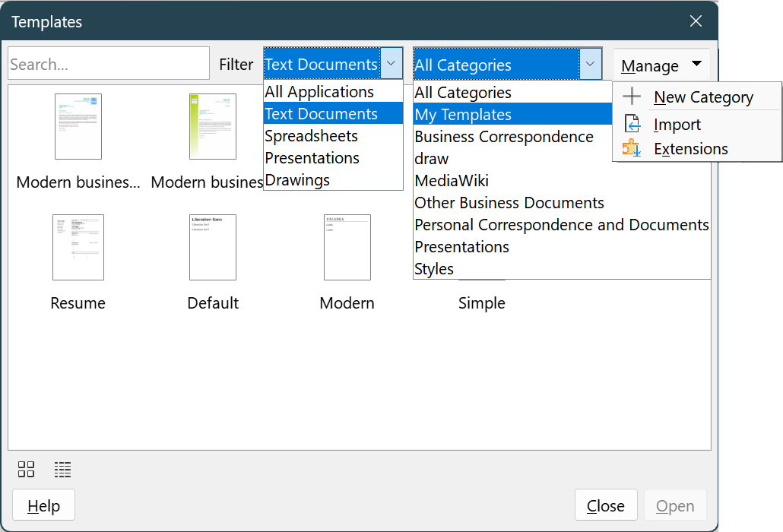This screenshot has height=532, width=783.
Task: Switch to list view
Action: pyautogui.click(x=62, y=470)
